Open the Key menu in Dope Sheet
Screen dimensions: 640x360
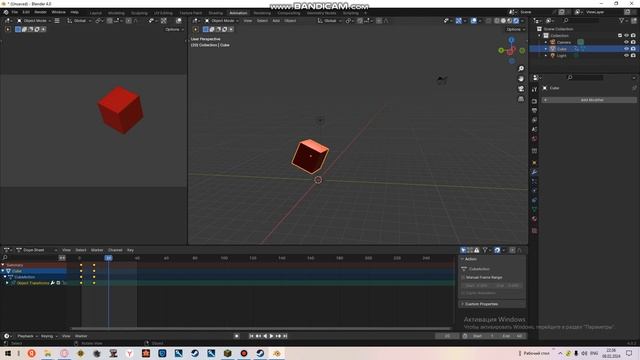[x=130, y=250]
